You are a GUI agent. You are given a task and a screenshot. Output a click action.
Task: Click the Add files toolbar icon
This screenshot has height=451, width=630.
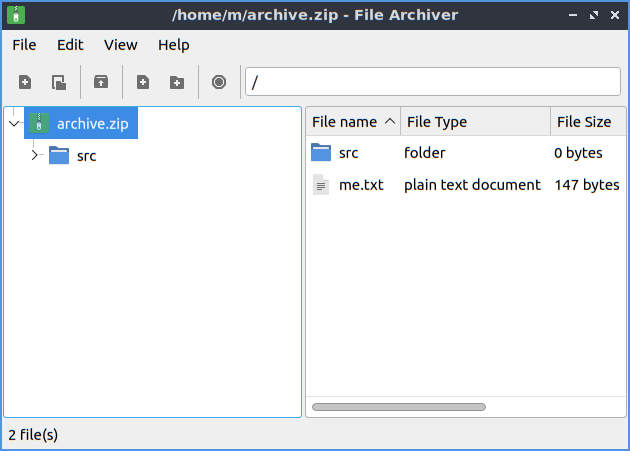(x=143, y=82)
